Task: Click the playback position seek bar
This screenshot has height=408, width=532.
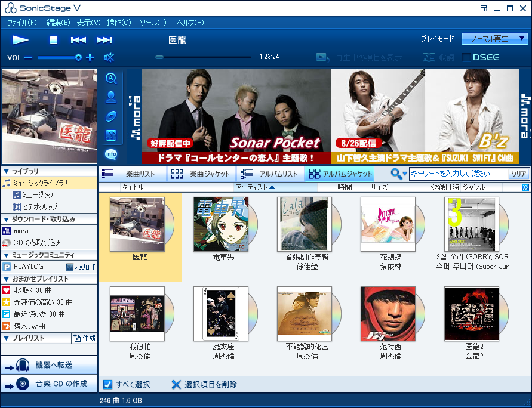Action: [203, 57]
